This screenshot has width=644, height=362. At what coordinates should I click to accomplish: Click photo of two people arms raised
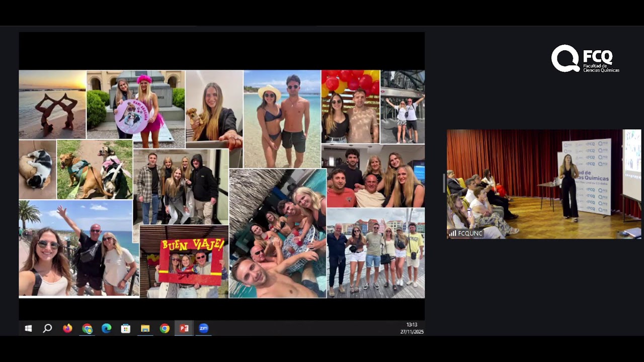[x=403, y=107]
